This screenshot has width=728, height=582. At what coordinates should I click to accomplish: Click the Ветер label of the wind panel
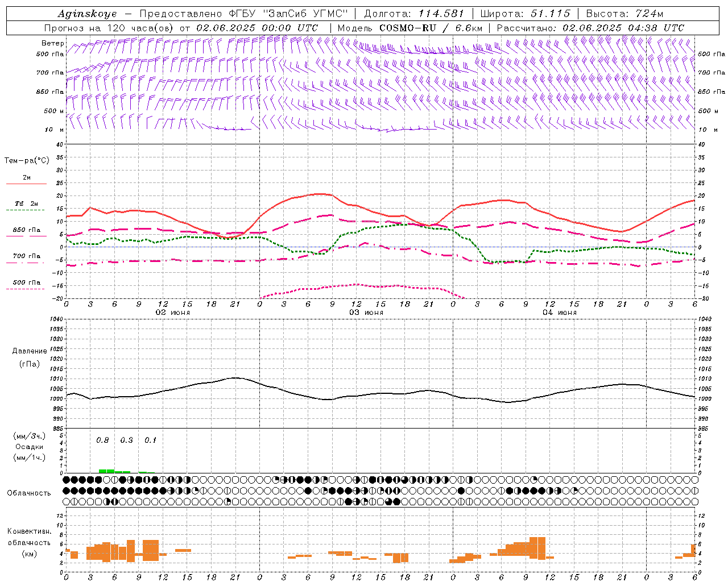(x=52, y=43)
